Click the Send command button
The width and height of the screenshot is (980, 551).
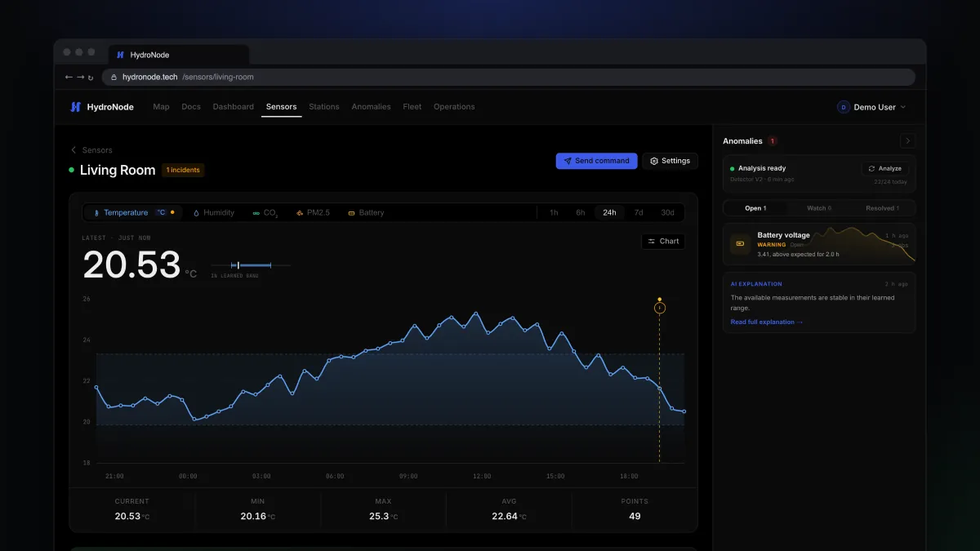(x=597, y=161)
